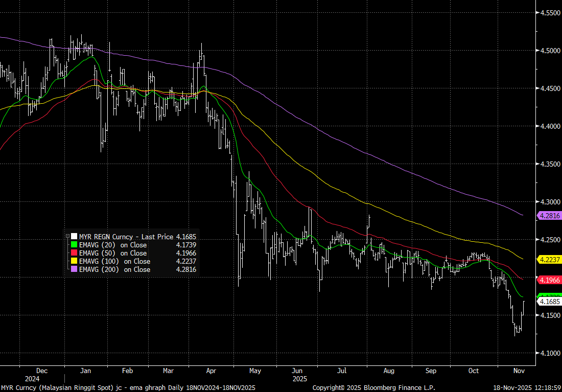Select the EMAVG (20) on Close legend entry
Screen dimensions: 562x392
pyautogui.click(x=112, y=245)
